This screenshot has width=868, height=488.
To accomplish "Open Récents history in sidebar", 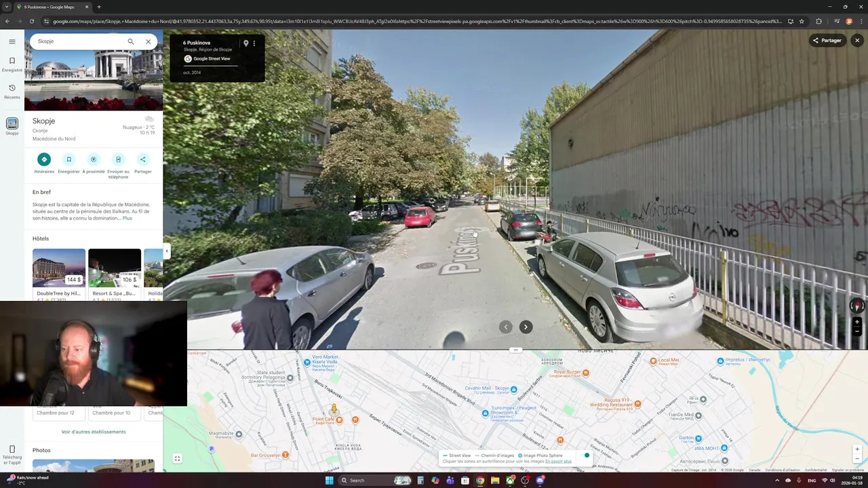I will (x=12, y=91).
